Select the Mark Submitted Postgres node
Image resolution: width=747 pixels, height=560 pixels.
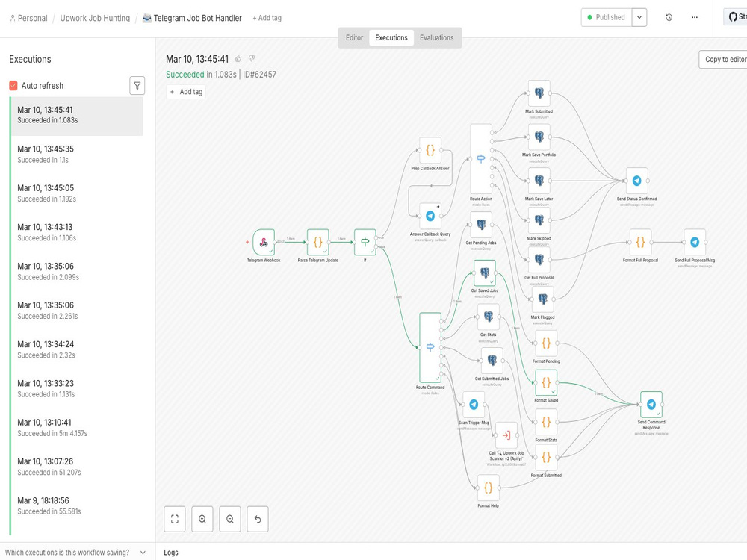click(x=539, y=93)
